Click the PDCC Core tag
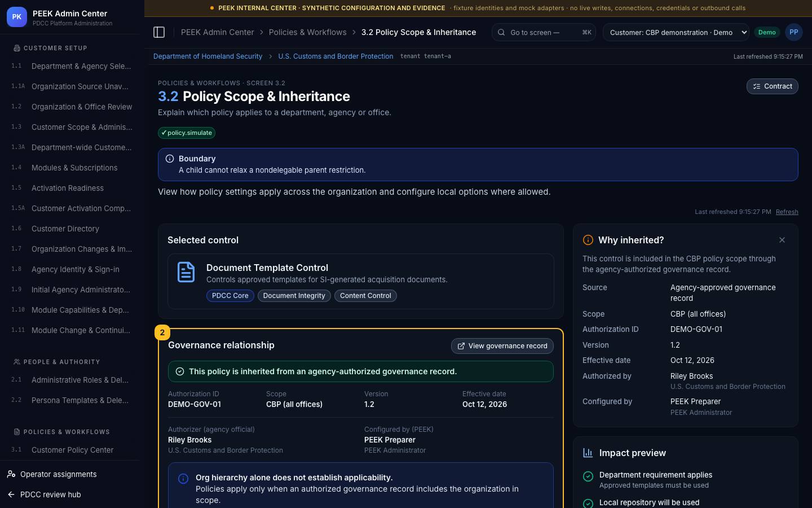Screen dimensions: 812x508 pyautogui.click(x=230, y=296)
